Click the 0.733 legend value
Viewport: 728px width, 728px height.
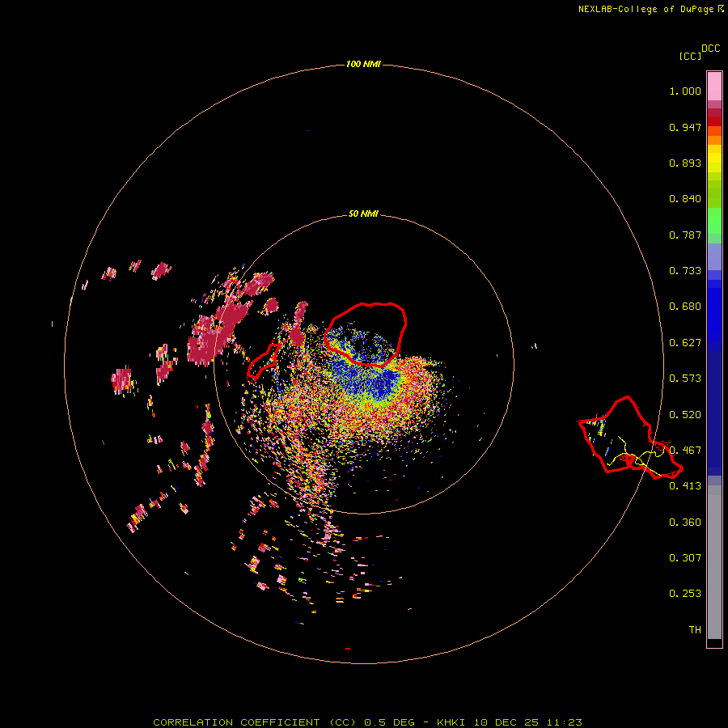click(x=685, y=271)
